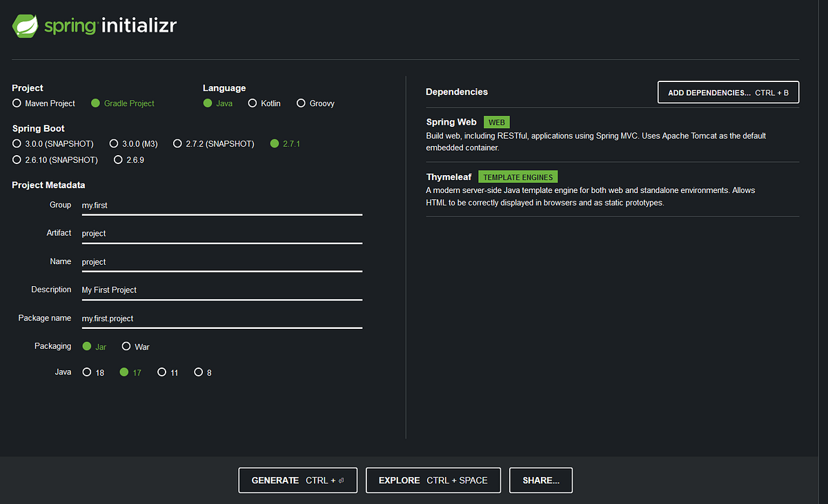The image size is (828, 504).
Task: Open the Add Dependencies dialog
Action: 728,92
